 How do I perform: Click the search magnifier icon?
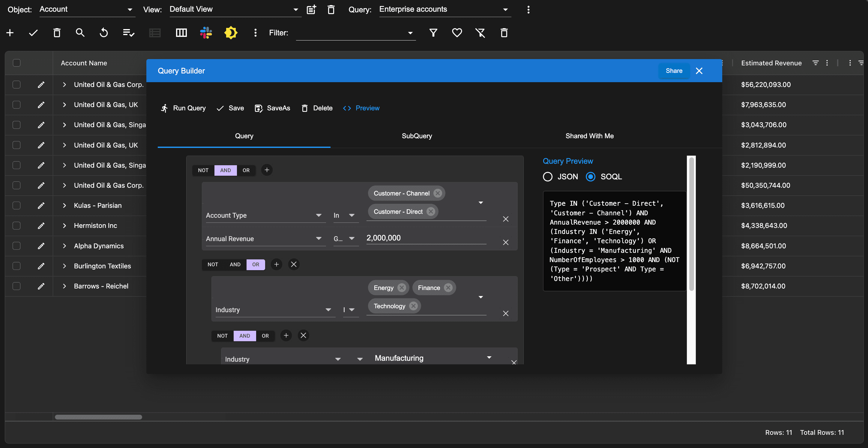80,33
